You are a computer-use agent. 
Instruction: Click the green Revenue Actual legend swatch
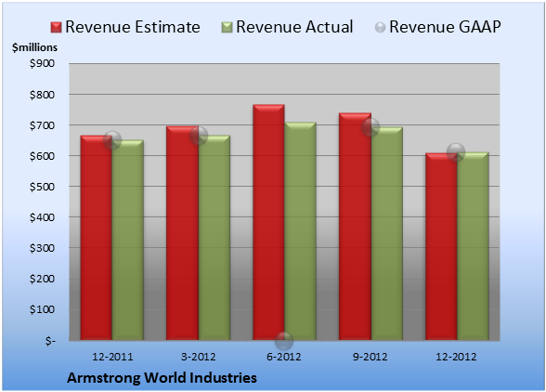227,28
